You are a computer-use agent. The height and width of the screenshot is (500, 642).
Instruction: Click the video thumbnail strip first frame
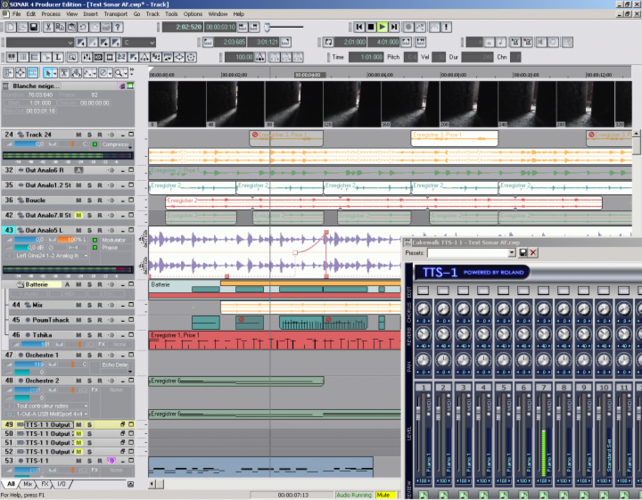point(177,104)
